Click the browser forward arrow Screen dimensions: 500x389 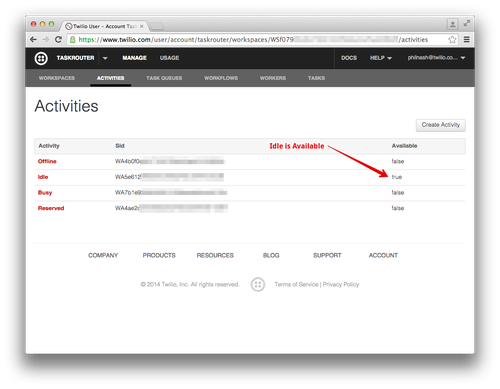coord(46,39)
